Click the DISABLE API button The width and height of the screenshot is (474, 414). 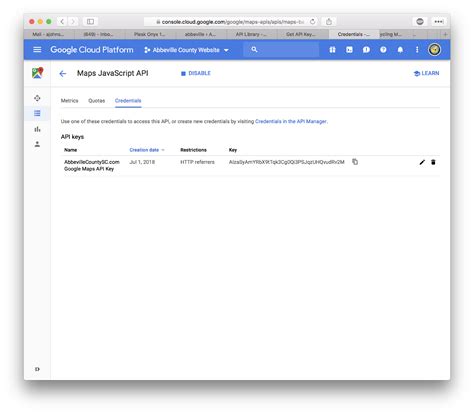(x=196, y=73)
